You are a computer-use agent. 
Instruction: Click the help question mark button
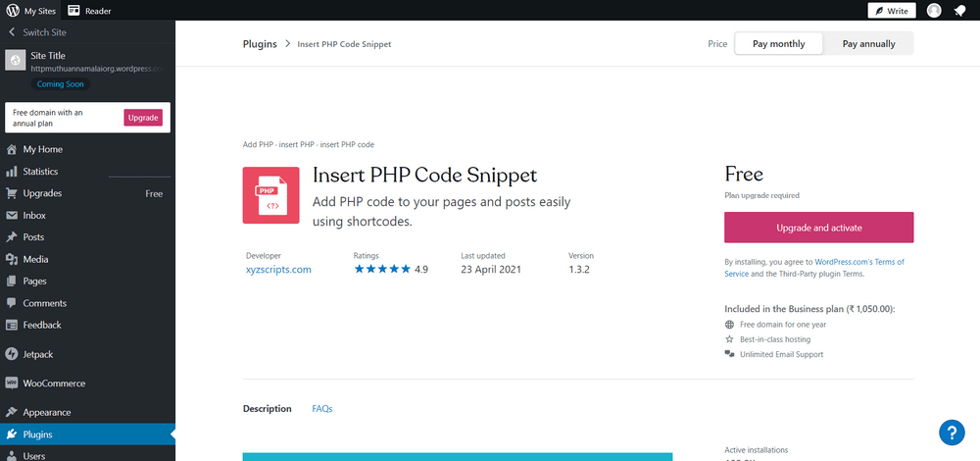[x=952, y=433]
